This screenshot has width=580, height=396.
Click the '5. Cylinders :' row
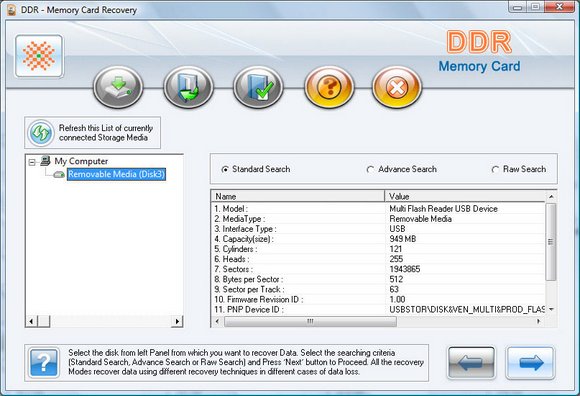(x=378, y=249)
